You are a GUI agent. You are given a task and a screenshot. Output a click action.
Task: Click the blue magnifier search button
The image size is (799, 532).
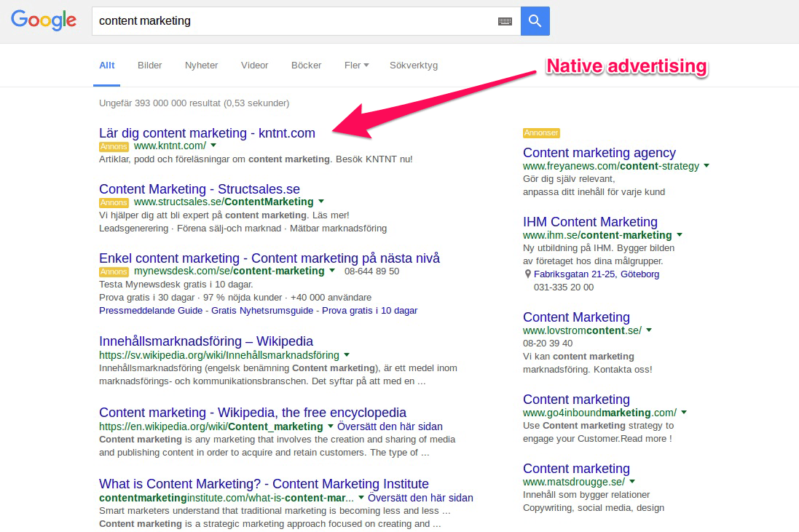pos(535,21)
